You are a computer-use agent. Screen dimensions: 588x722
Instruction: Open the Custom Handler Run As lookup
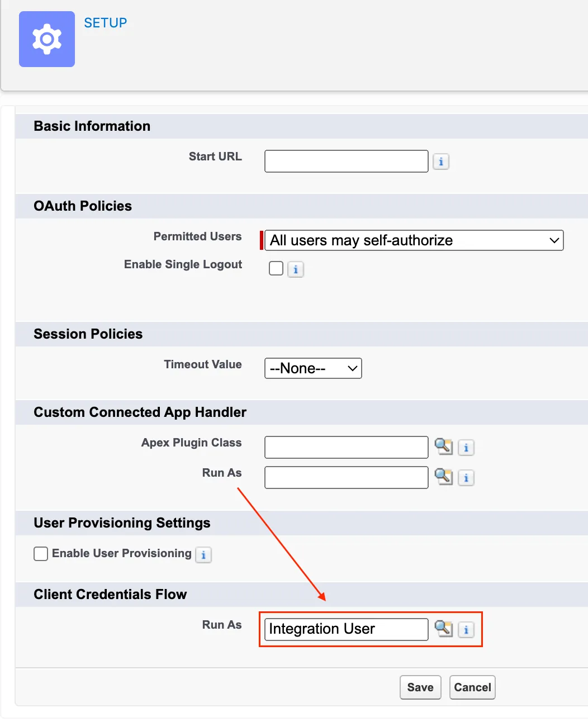[443, 477]
